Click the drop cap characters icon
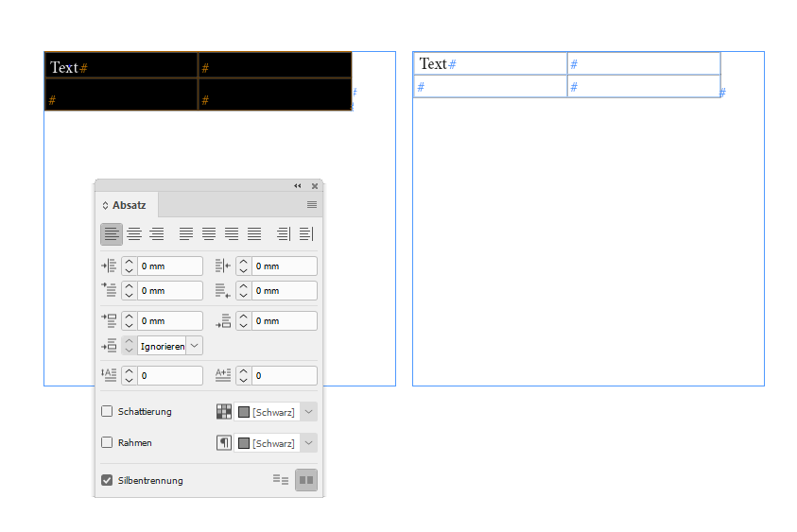The height and width of the screenshot is (532, 797). point(222,375)
